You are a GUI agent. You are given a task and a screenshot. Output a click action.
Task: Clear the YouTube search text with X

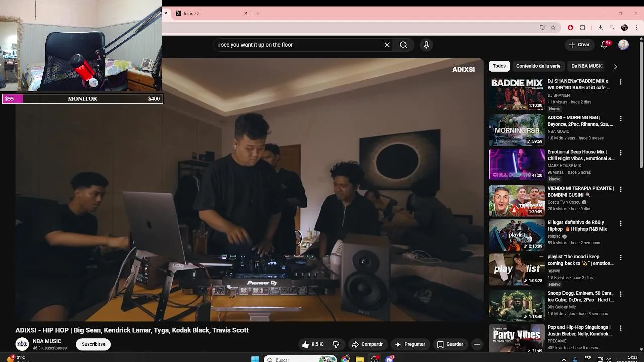coord(387,45)
